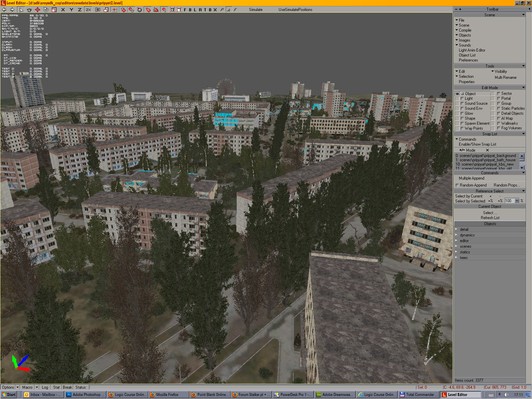Expand the Compile menu
Screen dimensions: 532x399
click(x=463, y=30)
